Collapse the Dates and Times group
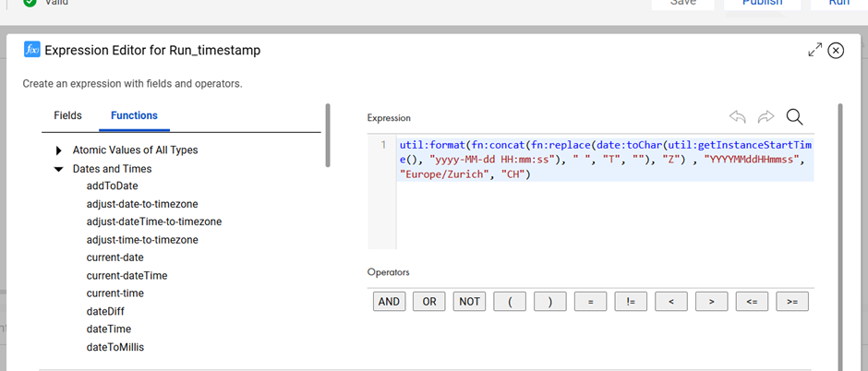The width and height of the screenshot is (868, 371). tap(59, 169)
